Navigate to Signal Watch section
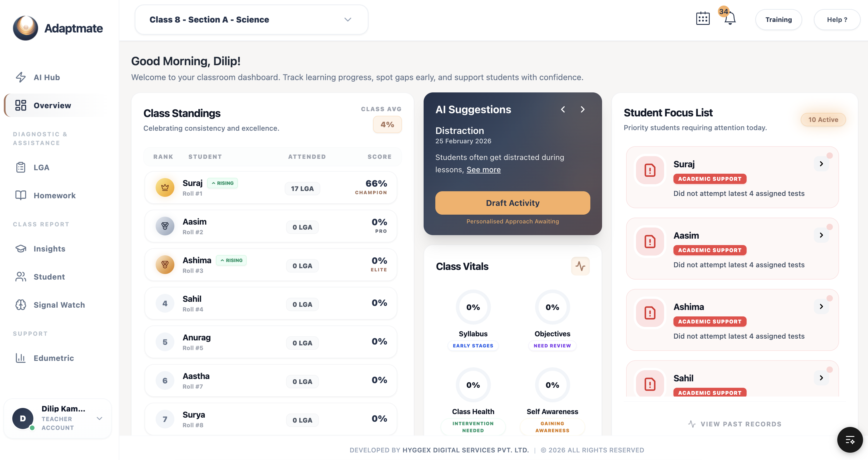 [59, 305]
